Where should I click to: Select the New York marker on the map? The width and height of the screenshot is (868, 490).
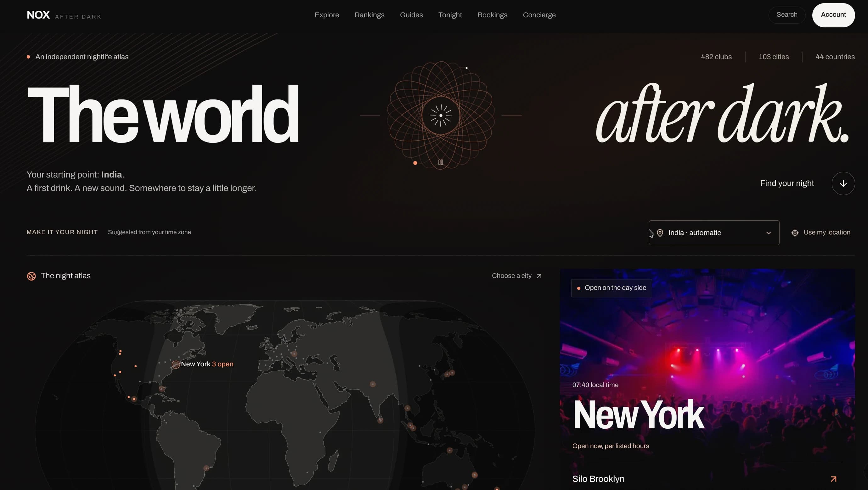[x=176, y=364]
